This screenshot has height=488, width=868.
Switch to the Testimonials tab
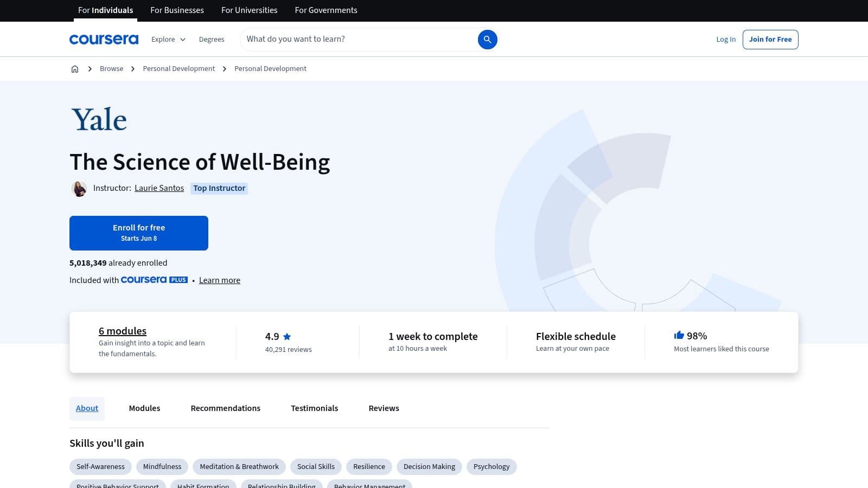click(x=314, y=408)
